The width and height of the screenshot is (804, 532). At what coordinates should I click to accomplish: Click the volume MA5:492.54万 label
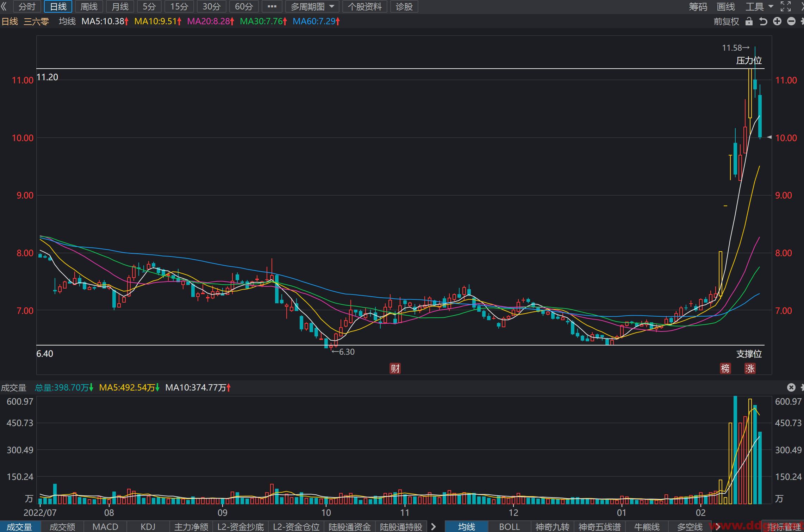pyautogui.click(x=129, y=388)
